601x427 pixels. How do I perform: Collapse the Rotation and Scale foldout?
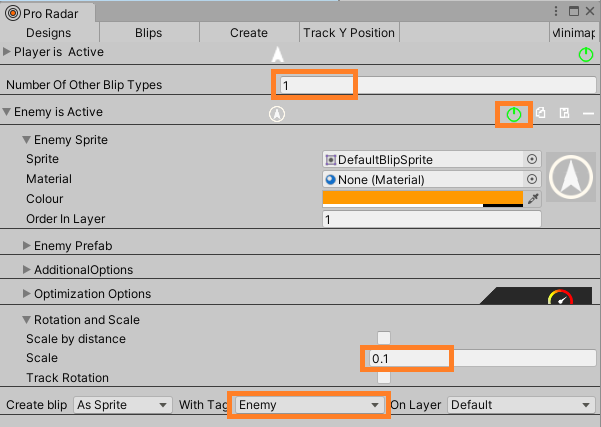26,320
